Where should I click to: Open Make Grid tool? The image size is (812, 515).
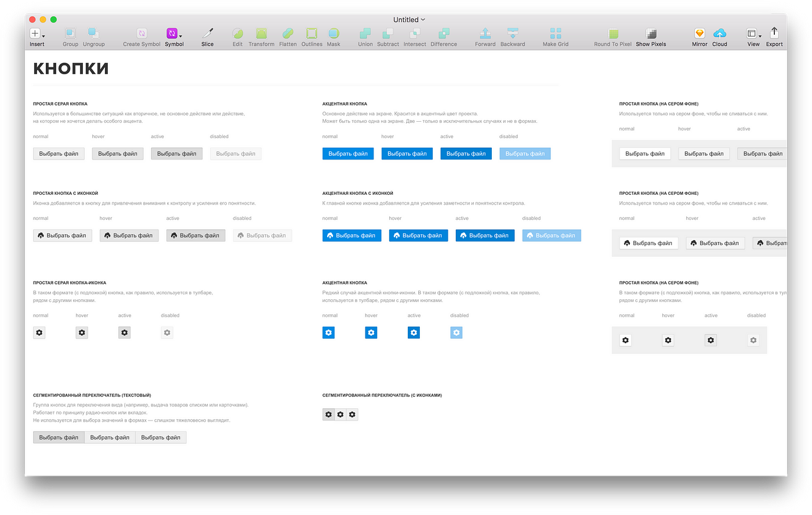[x=556, y=33]
